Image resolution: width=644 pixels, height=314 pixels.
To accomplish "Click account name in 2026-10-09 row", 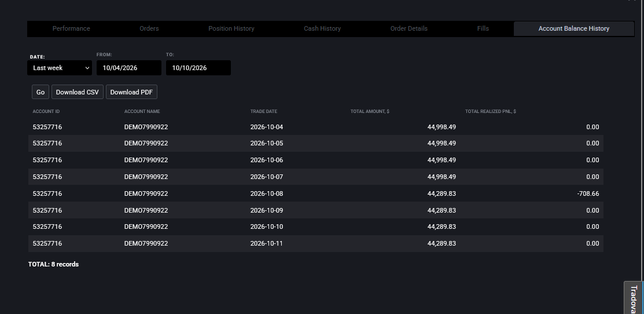I will point(146,210).
